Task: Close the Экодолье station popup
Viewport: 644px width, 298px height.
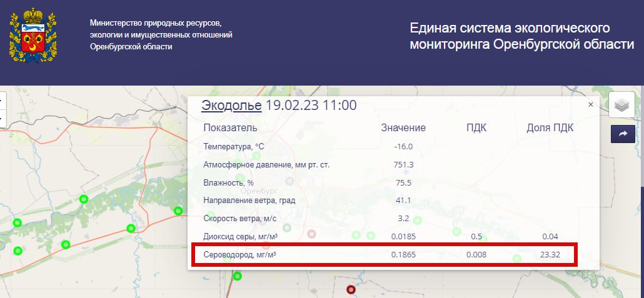Action: coord(590,105)
